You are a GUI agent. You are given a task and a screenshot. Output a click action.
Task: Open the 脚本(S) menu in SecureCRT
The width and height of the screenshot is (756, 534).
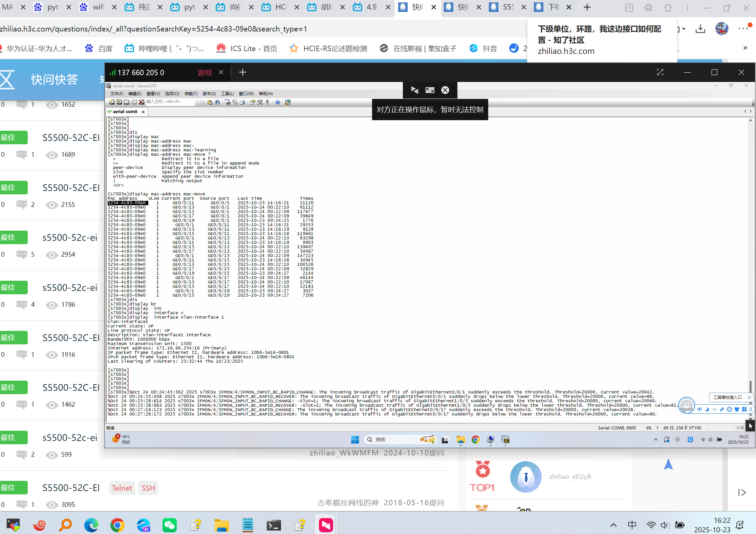pos(209,94)
